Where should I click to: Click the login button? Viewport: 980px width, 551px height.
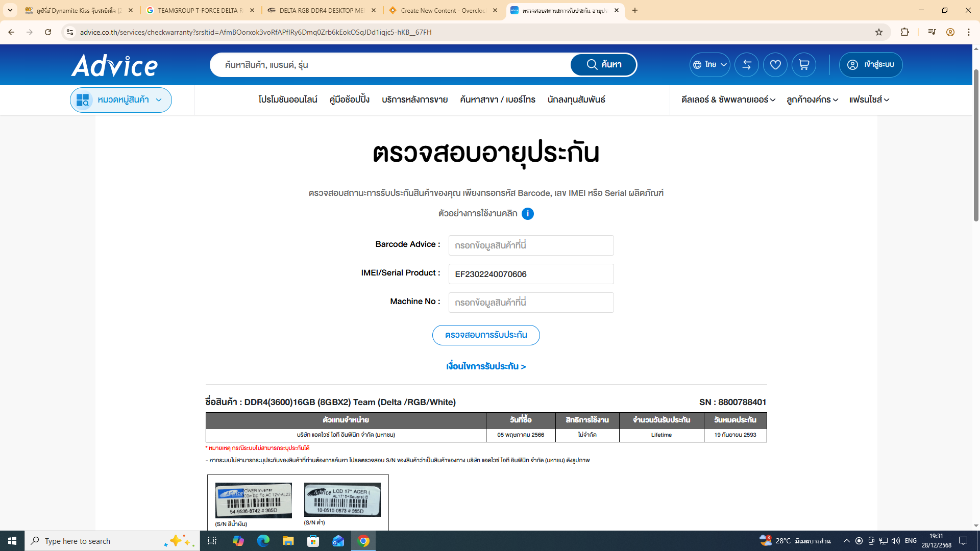[x=871, y=65]
